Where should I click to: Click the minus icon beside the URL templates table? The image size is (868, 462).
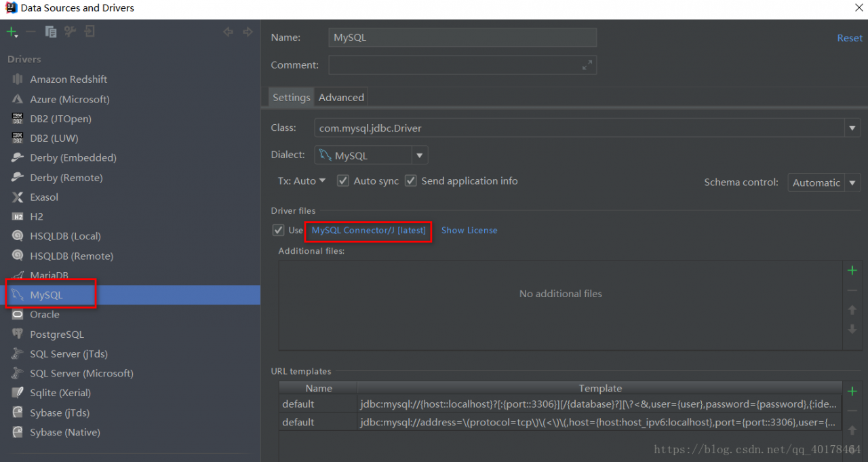852,411
